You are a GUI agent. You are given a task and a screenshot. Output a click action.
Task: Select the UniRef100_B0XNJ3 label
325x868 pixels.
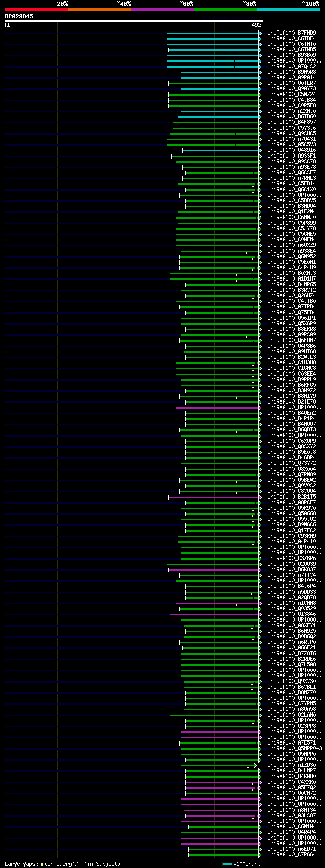[x=291, y=273]
